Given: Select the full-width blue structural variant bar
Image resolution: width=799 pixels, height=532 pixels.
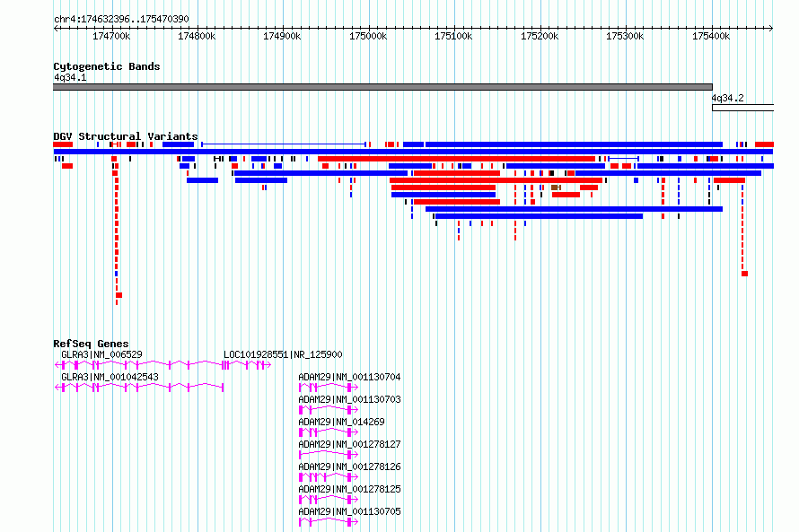Looking at the screenshot, I should (413, 152).
